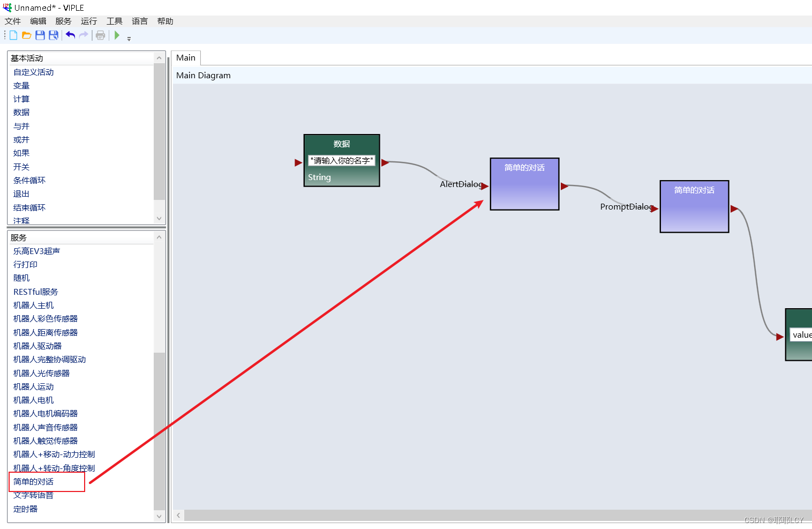Click the save toolbar icon

[40, 35]
